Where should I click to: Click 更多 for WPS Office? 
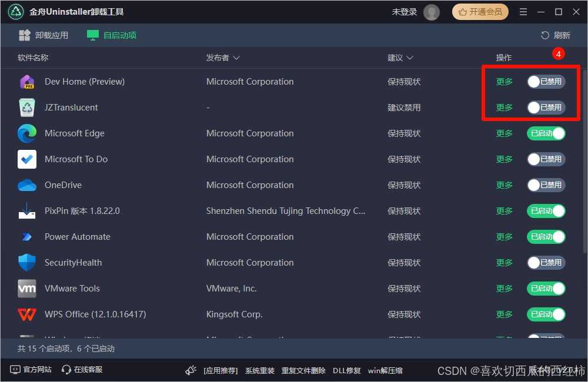pyautogui.click(x=504, y=314)
